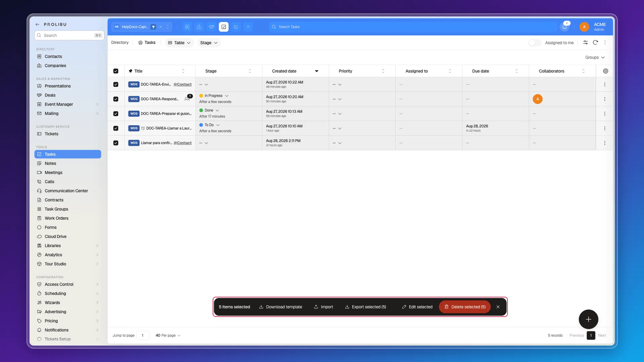Dismiss the selection bar with the X
The width and height of the screenshot is (644, 362).
coord(498,307)
